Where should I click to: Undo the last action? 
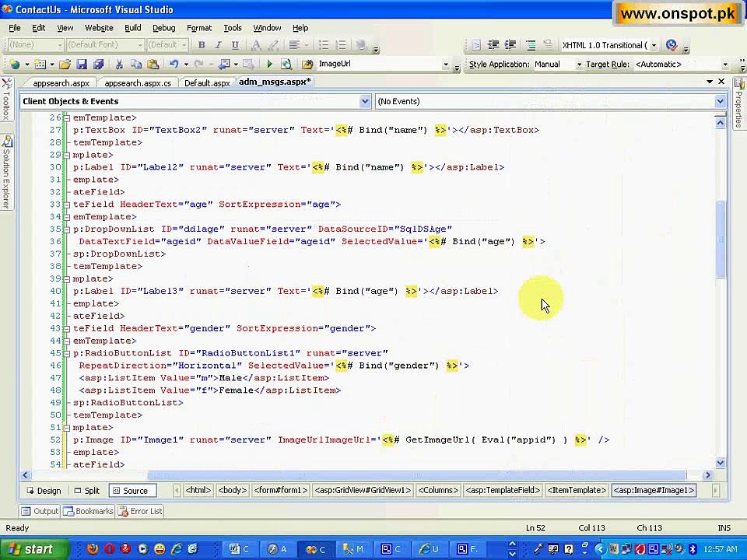174,64
